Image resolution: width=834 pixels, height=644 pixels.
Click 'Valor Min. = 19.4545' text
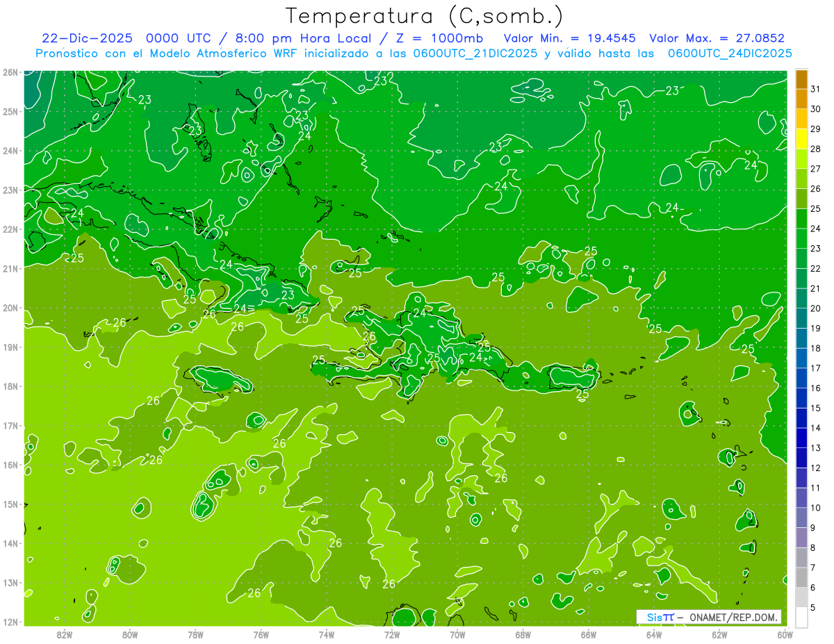571,38
